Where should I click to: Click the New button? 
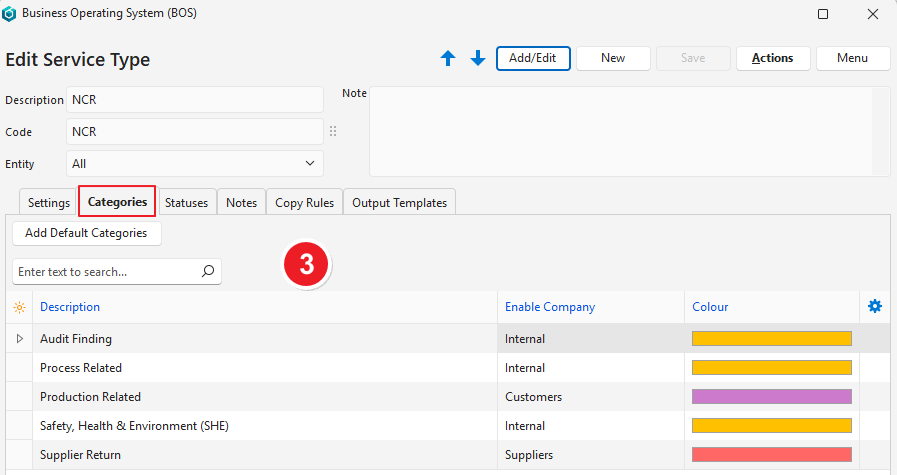pyautogui.click(x=613, y=58)
